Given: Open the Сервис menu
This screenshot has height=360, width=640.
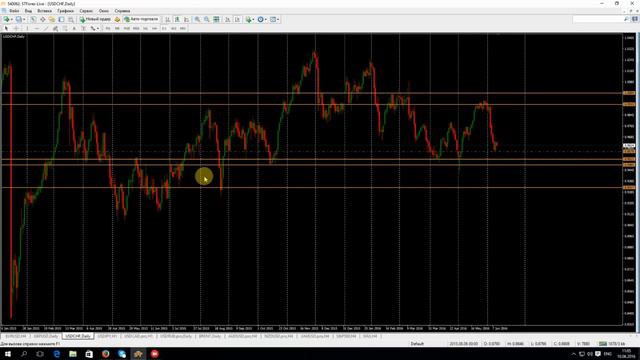Looking at the screenshot, I should [x=86, y=11].
